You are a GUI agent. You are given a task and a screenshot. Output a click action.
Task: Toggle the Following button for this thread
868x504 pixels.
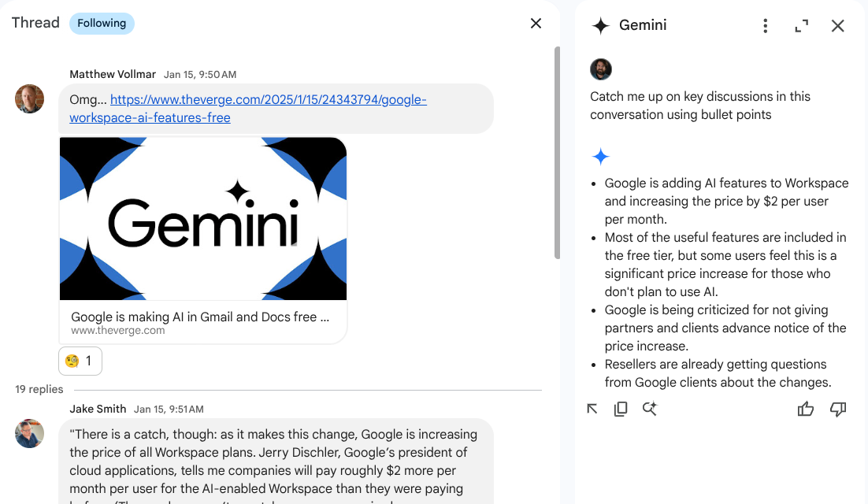click(102, 24)
